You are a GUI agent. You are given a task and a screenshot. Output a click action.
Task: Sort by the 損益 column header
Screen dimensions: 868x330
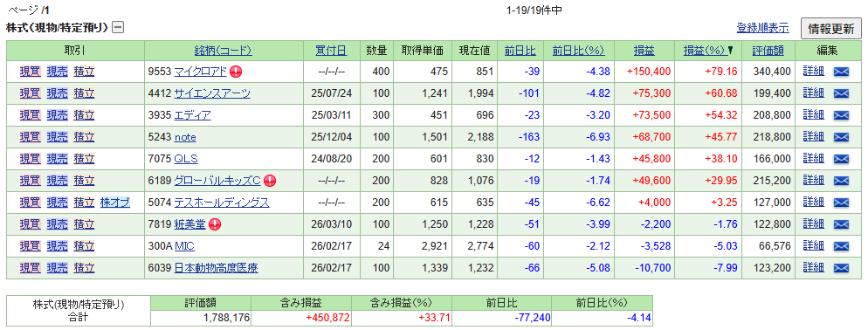(644, 51)
